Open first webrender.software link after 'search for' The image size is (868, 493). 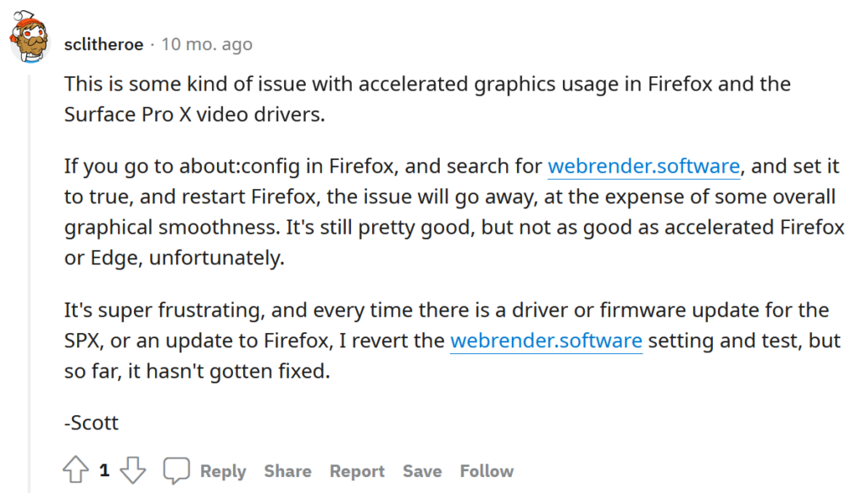pos(644,166)
